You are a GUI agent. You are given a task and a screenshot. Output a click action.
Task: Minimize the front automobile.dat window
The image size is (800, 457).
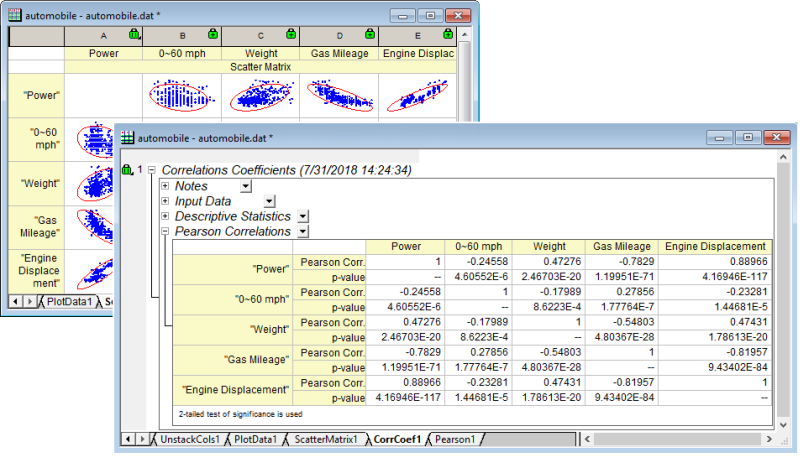click(x=719, y=137)
